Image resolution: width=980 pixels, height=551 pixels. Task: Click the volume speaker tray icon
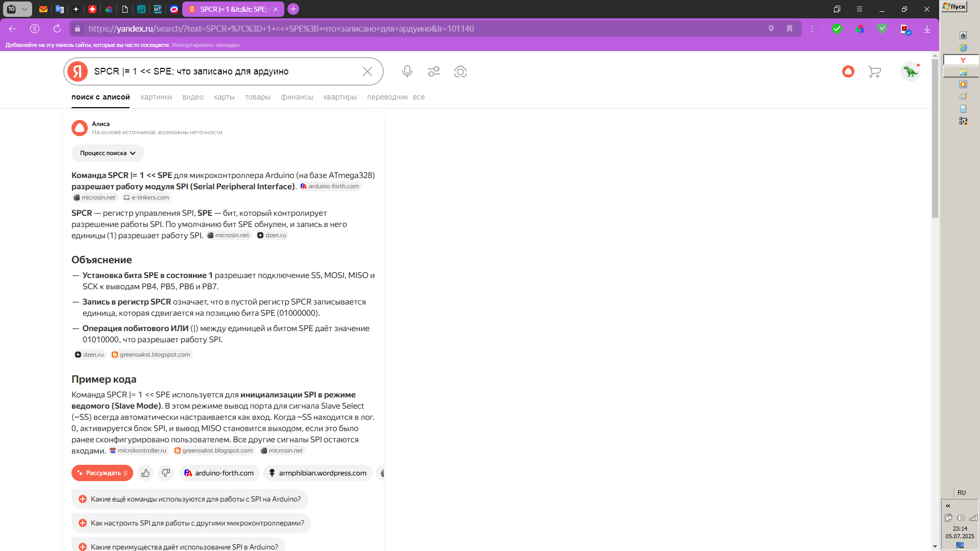point(961,518)
